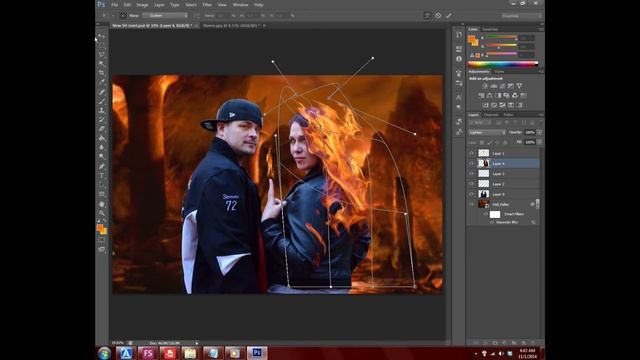The width and height of the screenshot is (640, 360).
Task: Click the color spectrum ramp bar
Action: click(503, 64)
